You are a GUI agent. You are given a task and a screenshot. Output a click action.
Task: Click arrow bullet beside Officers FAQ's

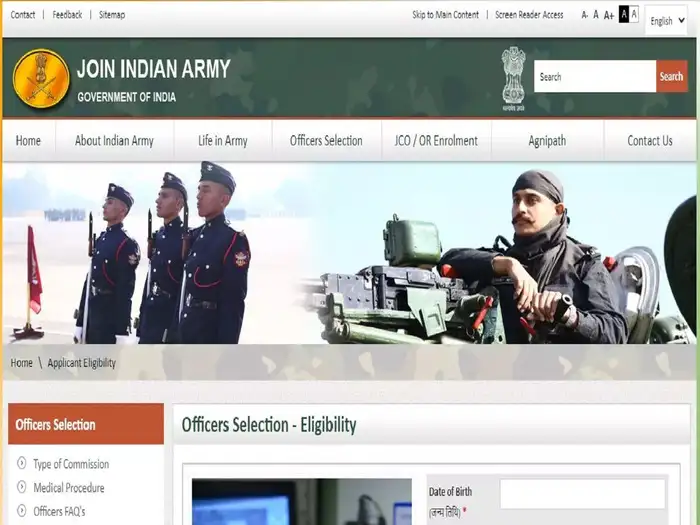click(x=22, y=511)
